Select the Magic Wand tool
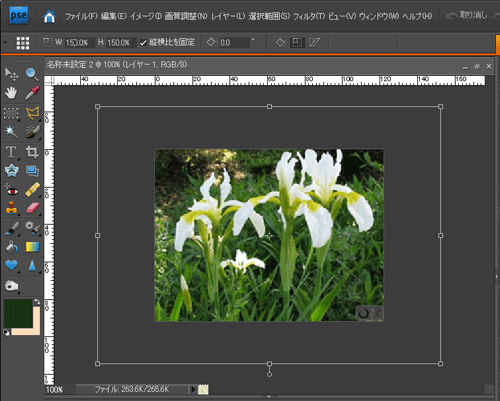Image resolution: width=500 pixels, height=401 pixels. [x=11, y=132]
